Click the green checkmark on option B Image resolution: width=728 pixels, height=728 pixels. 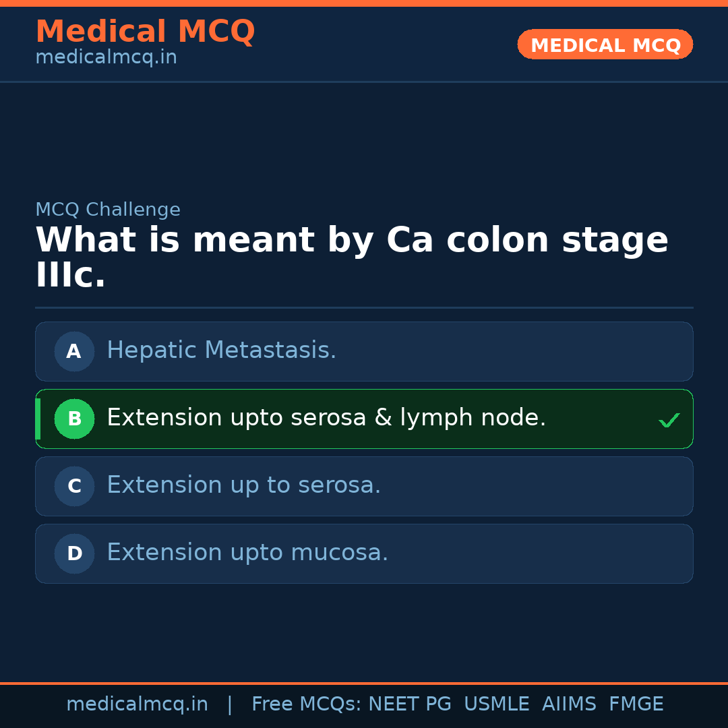pyautogui.click(x=669, y=421)
